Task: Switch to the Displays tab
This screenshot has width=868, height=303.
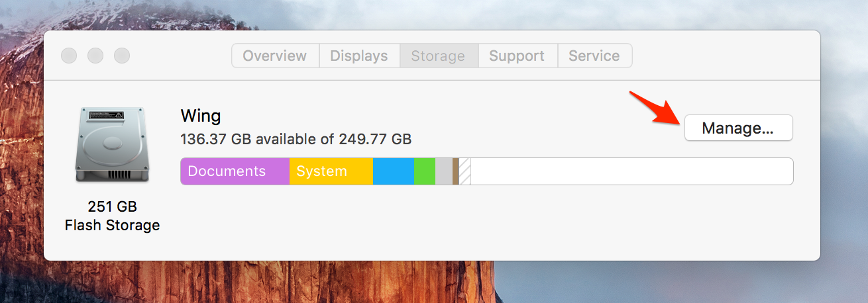Action: pyautogui.click(x=359, y=56)
